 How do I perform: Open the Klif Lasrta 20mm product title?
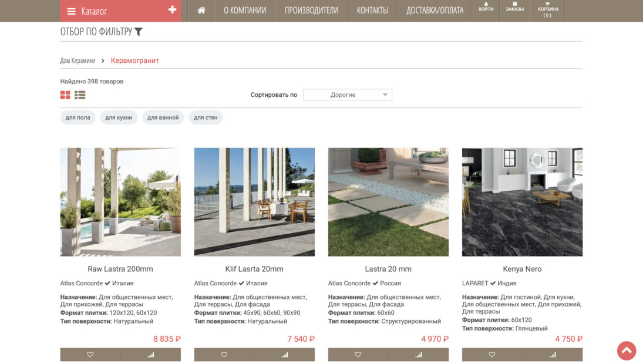254,269
